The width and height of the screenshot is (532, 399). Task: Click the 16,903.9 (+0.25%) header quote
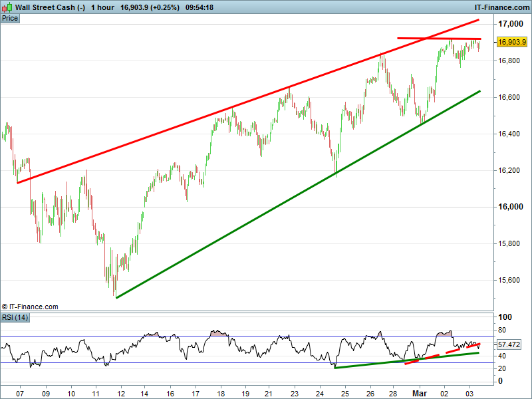click(x=150, y=7)
